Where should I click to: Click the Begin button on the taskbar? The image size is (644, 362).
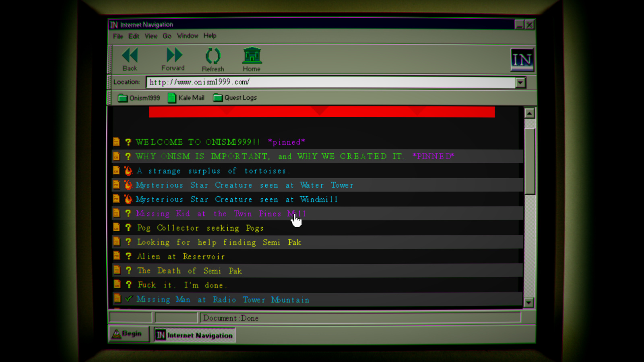coord(128,334)
